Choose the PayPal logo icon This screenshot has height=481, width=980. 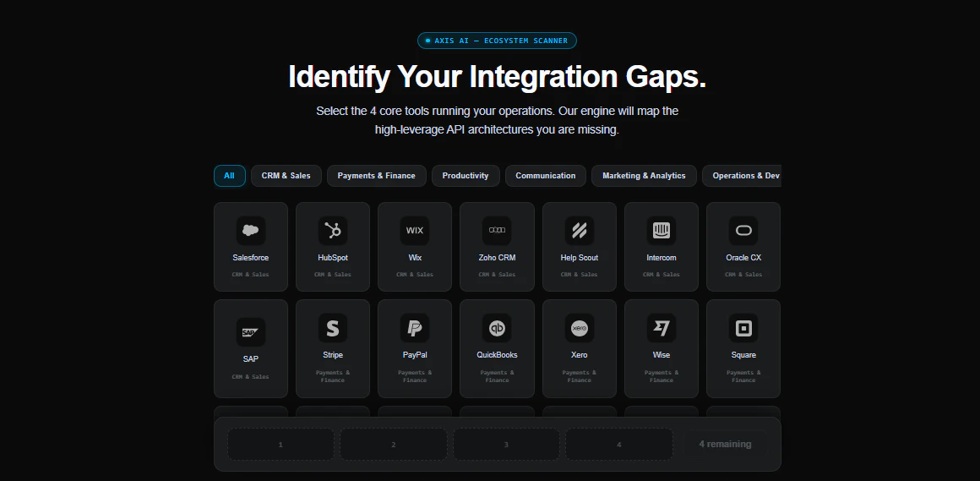click(x=414, y=328)
